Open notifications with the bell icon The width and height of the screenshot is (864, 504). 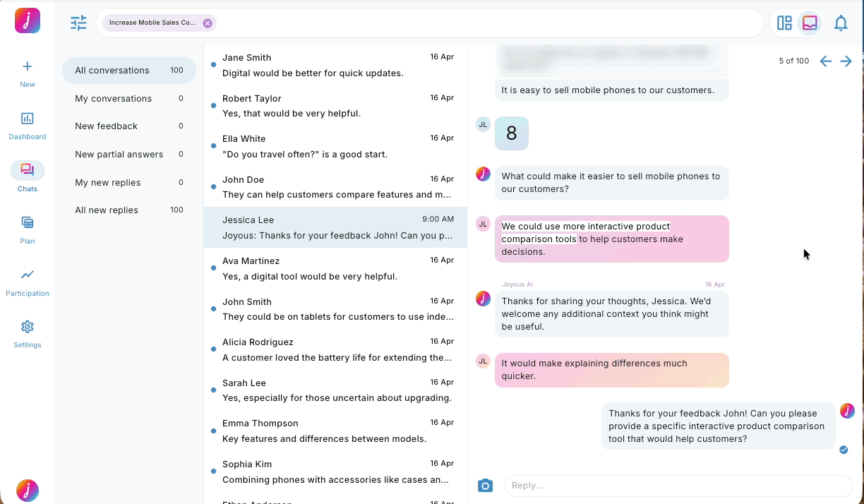click(x=841, y=23)
